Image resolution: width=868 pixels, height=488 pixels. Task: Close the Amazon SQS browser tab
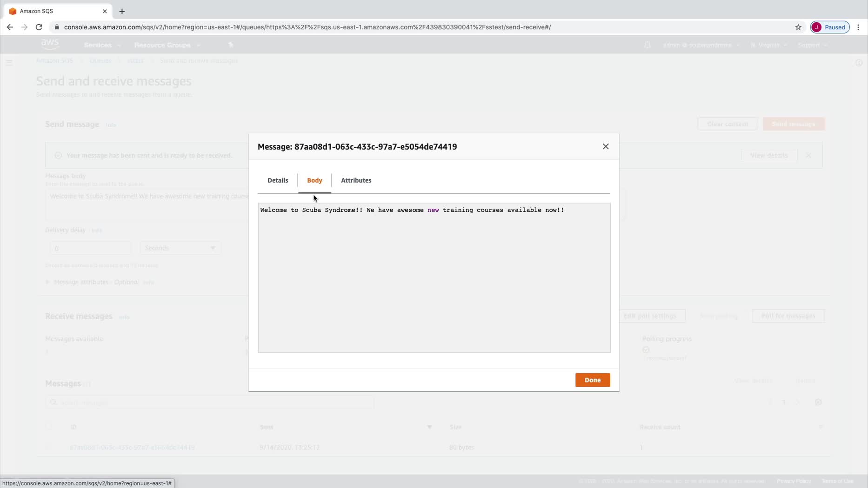[105, 11]
